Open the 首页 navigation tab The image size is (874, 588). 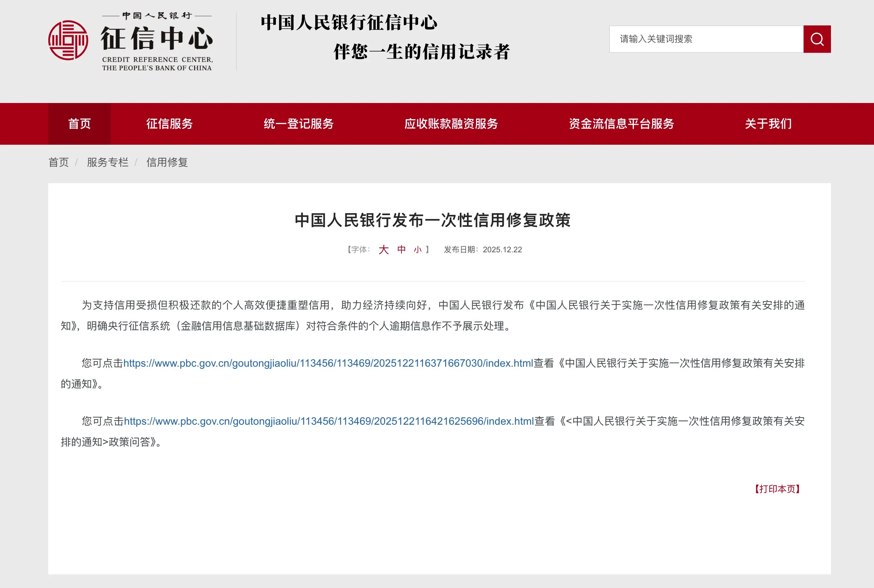coord(79,124)
